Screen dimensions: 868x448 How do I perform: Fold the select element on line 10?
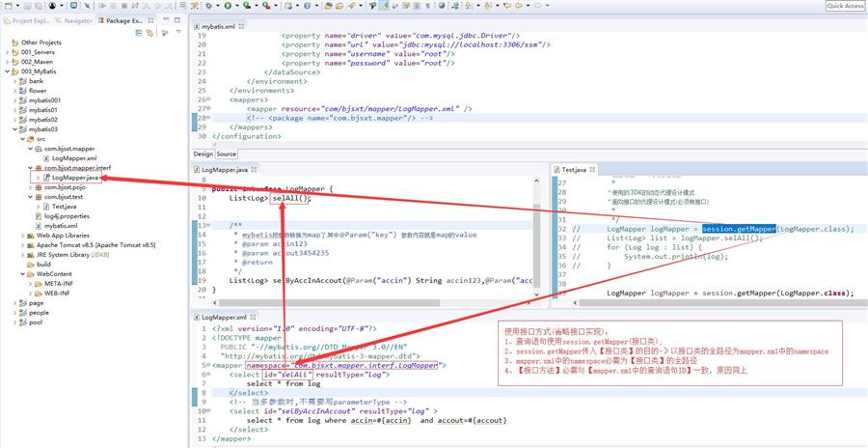[x=208, y=411]
